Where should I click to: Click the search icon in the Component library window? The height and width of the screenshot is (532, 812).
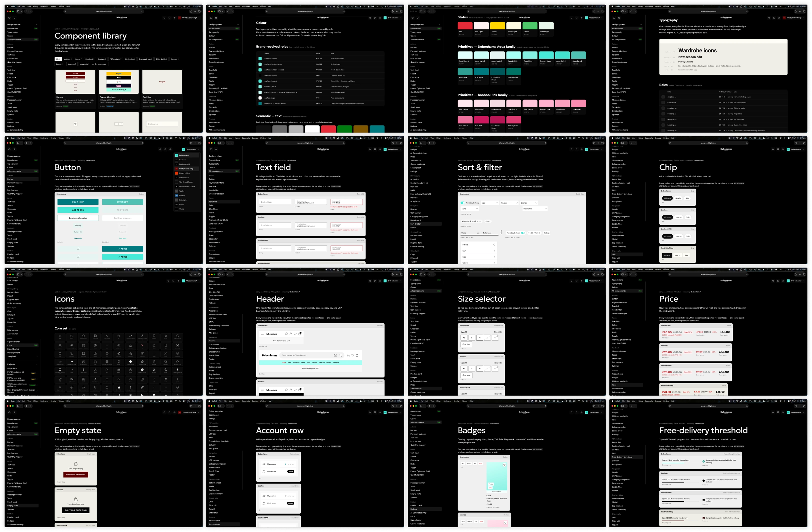coord(164,18)
